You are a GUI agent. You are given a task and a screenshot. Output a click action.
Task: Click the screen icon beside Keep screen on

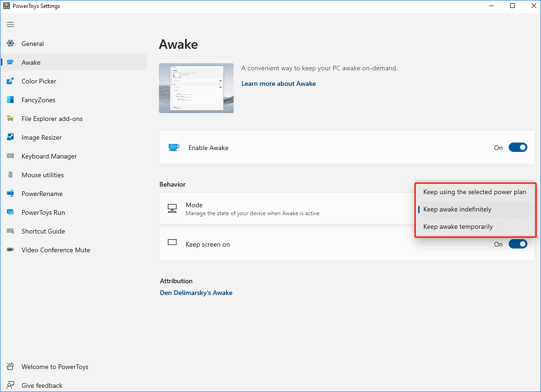(x=172, y=242)
